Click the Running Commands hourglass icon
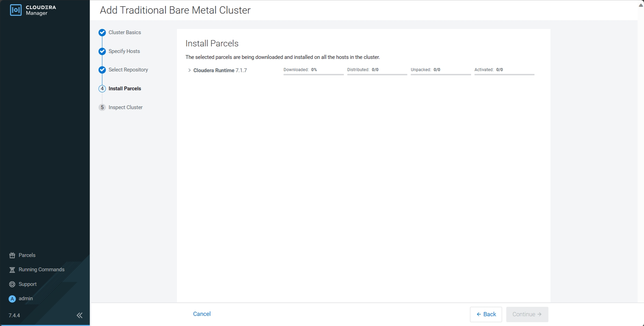The image size is (644, 326). 12,270
